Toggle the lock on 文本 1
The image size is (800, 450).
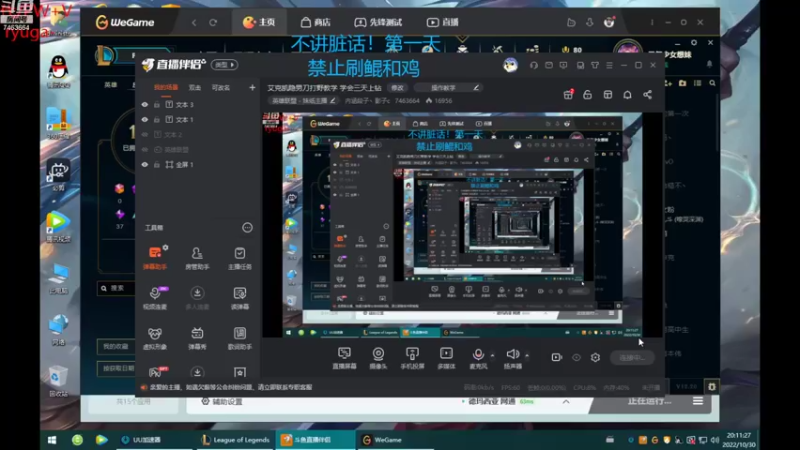click(x=157, y=119)
